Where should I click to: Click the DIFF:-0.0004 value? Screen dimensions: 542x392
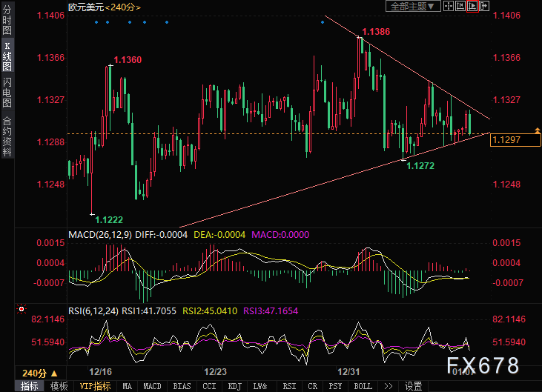(x=161, y=235)
